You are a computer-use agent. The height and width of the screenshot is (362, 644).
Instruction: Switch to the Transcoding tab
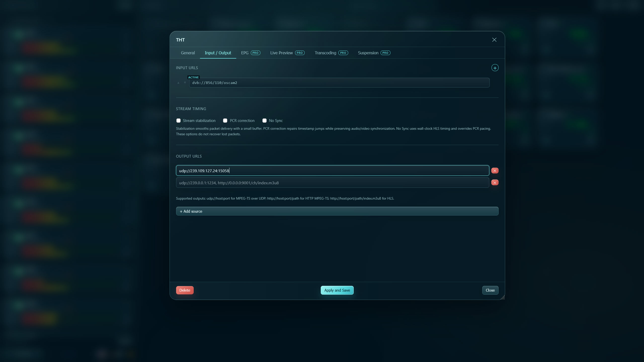tap(331, 53)
